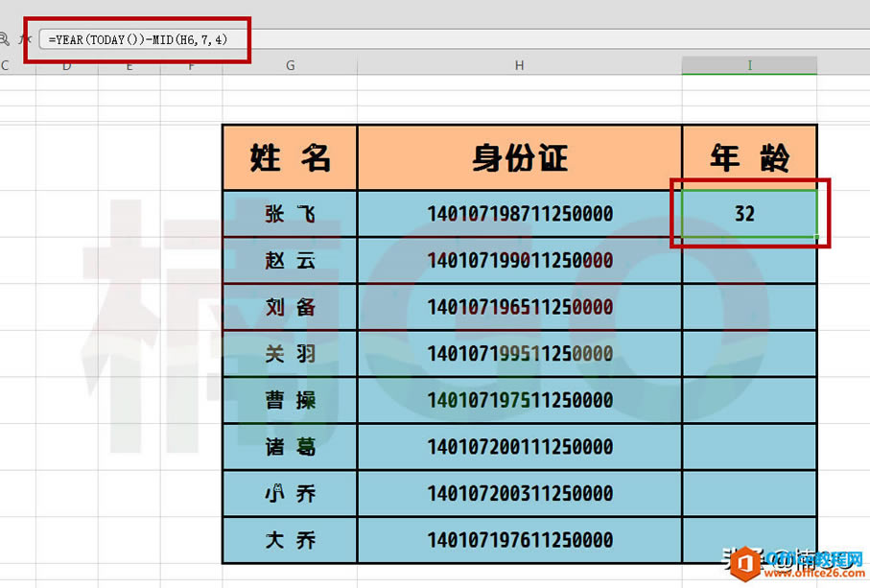870x588 pixels.
Task: Click the empty age cell in 关羽's row
Action: coord(749,353)
